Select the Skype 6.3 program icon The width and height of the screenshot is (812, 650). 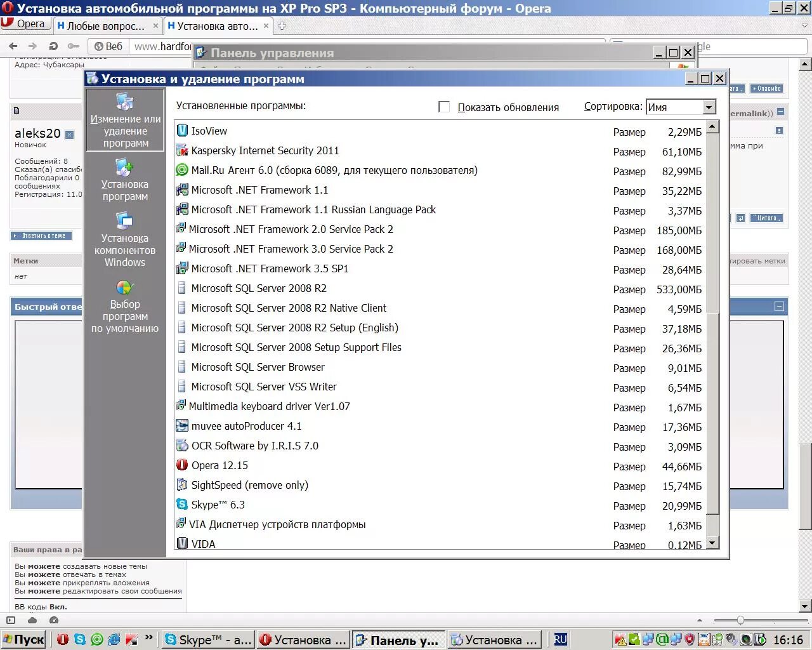pyautogui.click(x=182, y=505)
